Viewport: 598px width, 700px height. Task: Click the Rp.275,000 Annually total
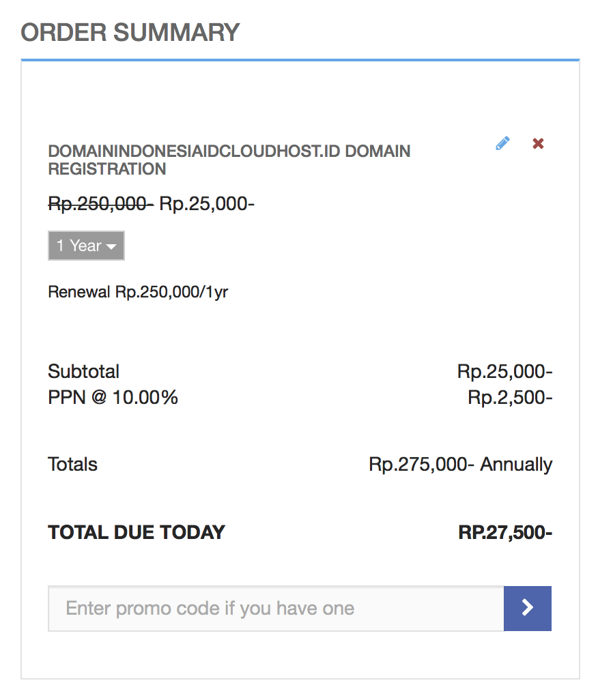[460, 465]
